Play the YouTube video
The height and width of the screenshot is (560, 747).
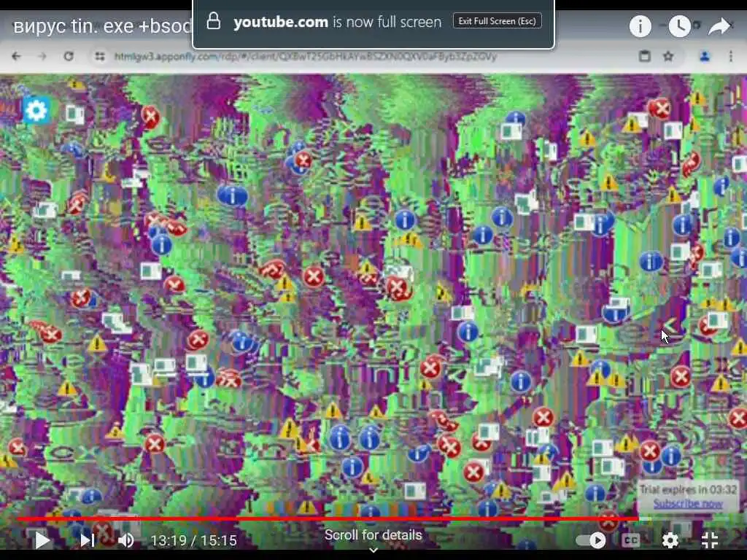pos(42,540)
